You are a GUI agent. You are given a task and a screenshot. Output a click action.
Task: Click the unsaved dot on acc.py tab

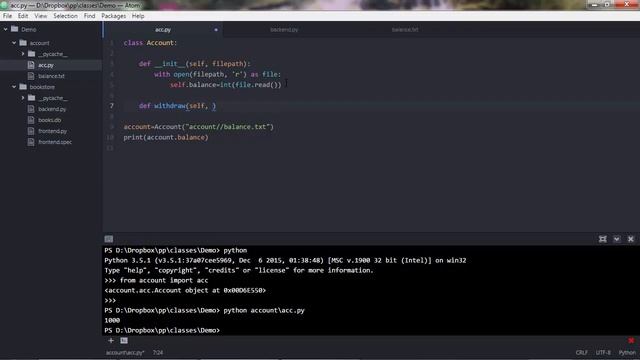click(216, 29)
